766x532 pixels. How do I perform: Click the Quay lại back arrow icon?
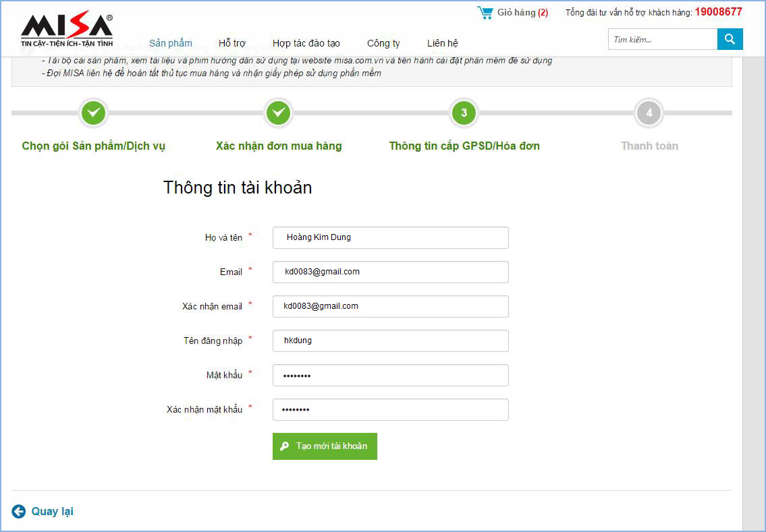pyautogui.click(x=18, y=511)
